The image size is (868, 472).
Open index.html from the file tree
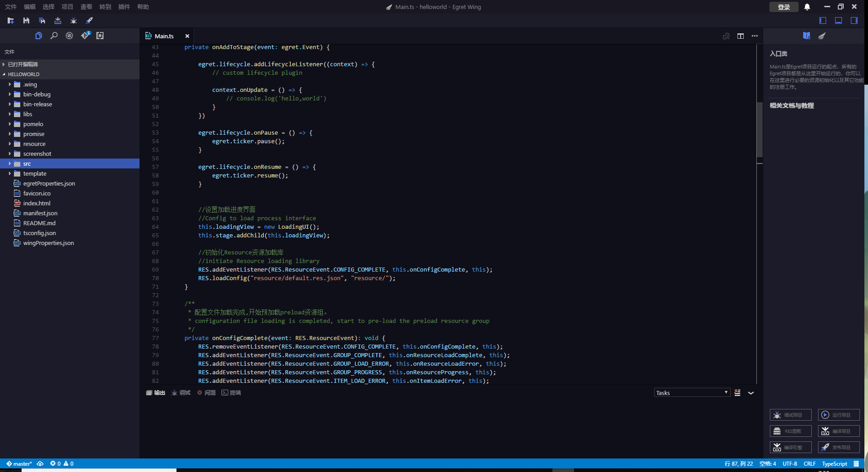point(36,204)
